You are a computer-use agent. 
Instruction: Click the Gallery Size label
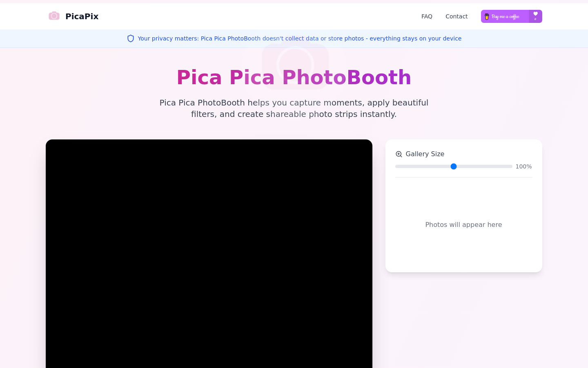pos(425,154)
